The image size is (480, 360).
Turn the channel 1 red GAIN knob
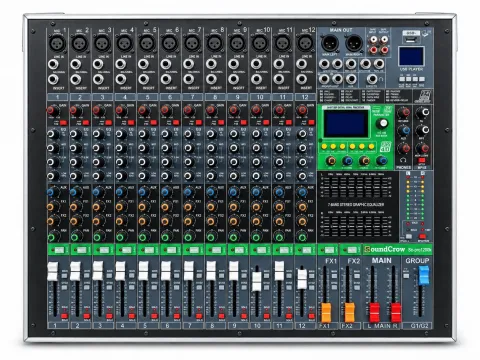pyautogui.click(x=51, y=110)
